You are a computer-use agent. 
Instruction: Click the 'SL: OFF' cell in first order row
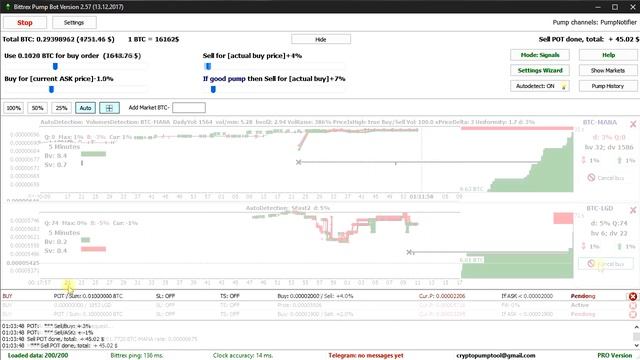[165, 296]
